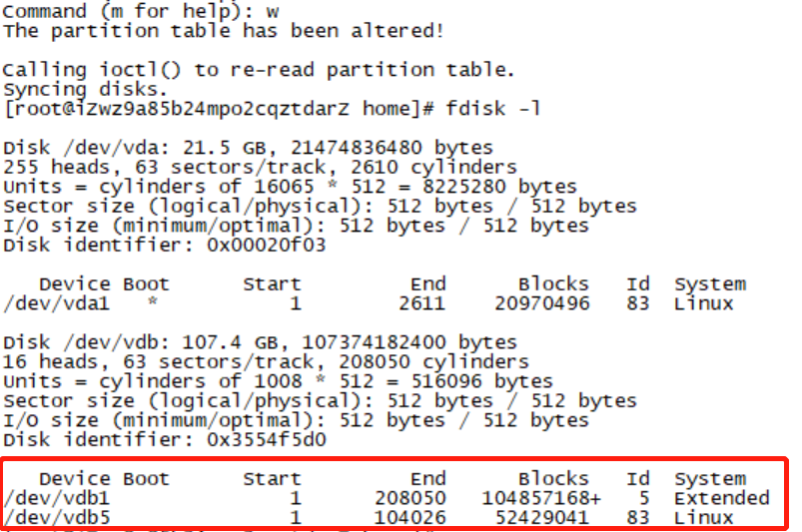Image resolution: width=802 pixels, height=532 pixels.
Task: Click the 'fdisk -l' command text
Action: coord(493,109)
